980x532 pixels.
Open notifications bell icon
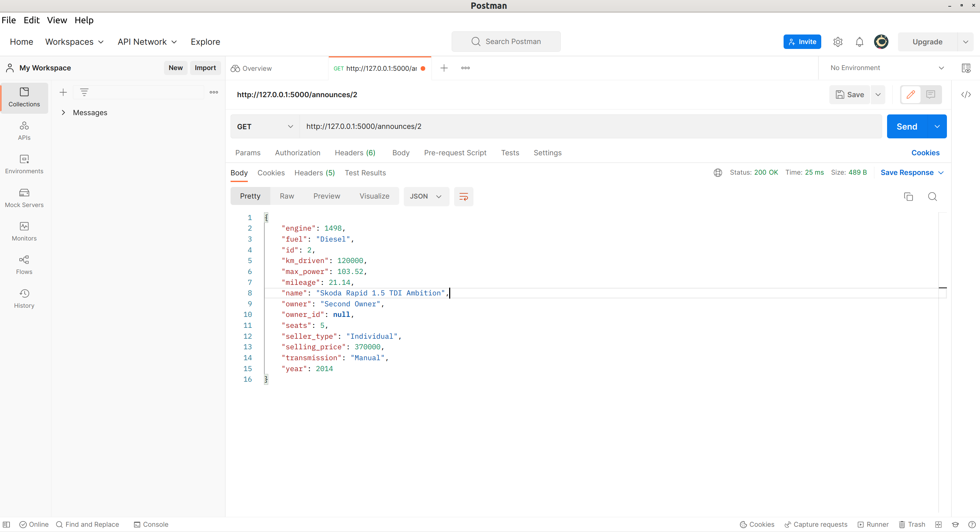pos(859,42)
